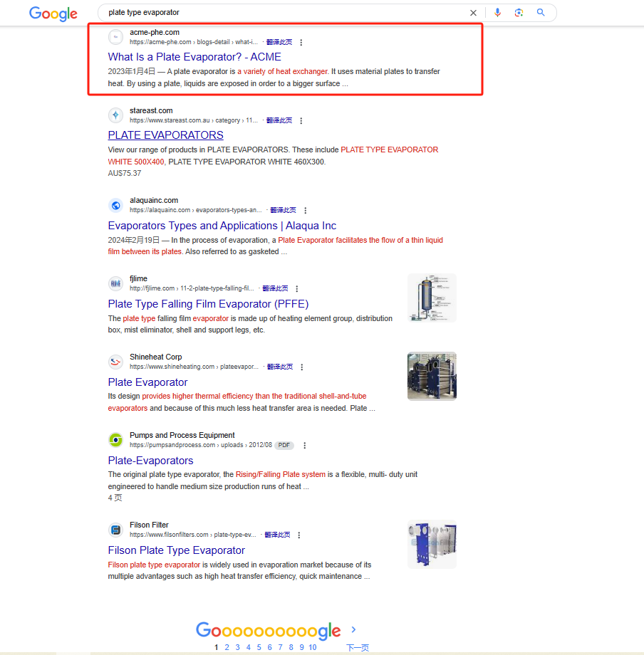Viewport: 644px width, 655px height.
Task: Open Plate Type Falling Film Evaporator result
Action: [x=208, y=304]
